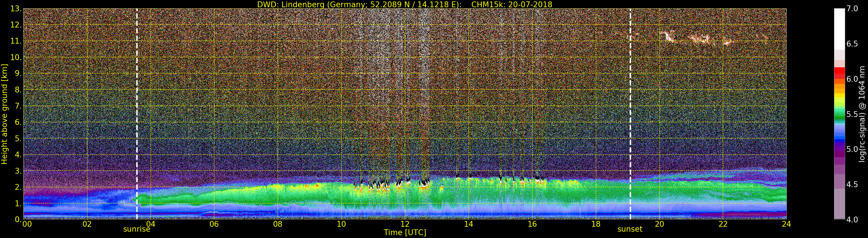Pick the white band at the colorbar top

point(839,29)
